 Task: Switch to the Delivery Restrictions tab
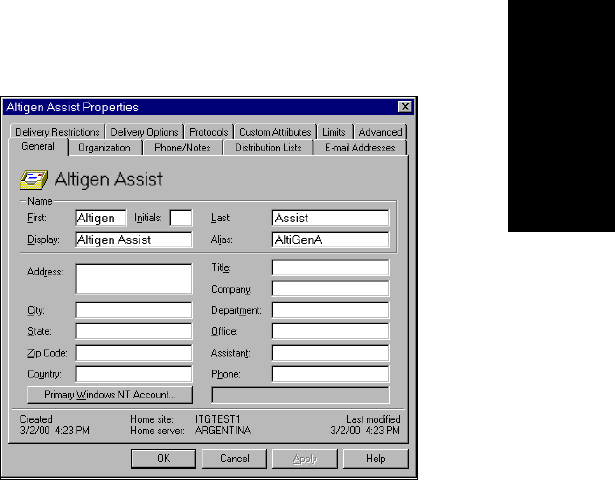tap(57, 132)
